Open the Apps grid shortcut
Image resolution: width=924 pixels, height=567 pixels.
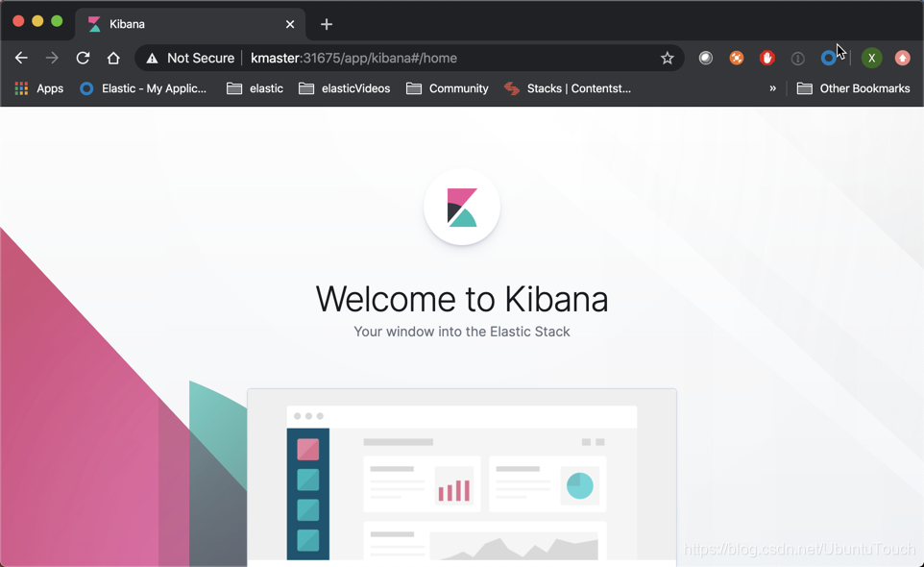38,88
